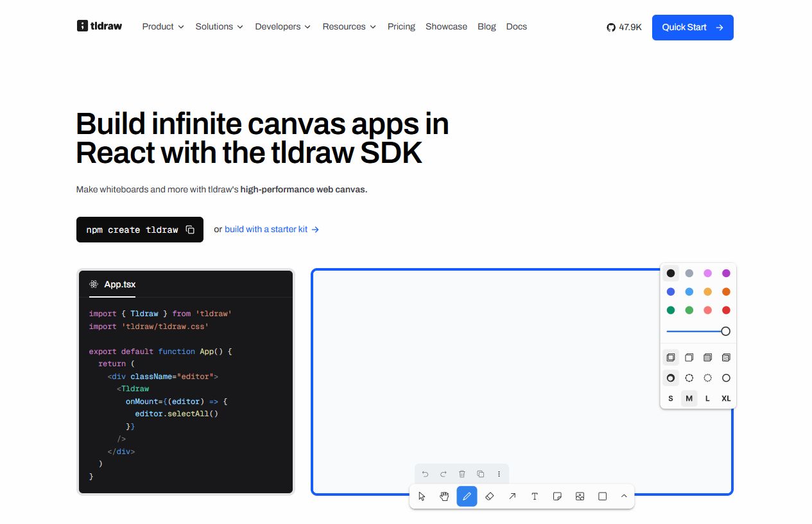
Task: Open the Blog link
Action: 487,26
